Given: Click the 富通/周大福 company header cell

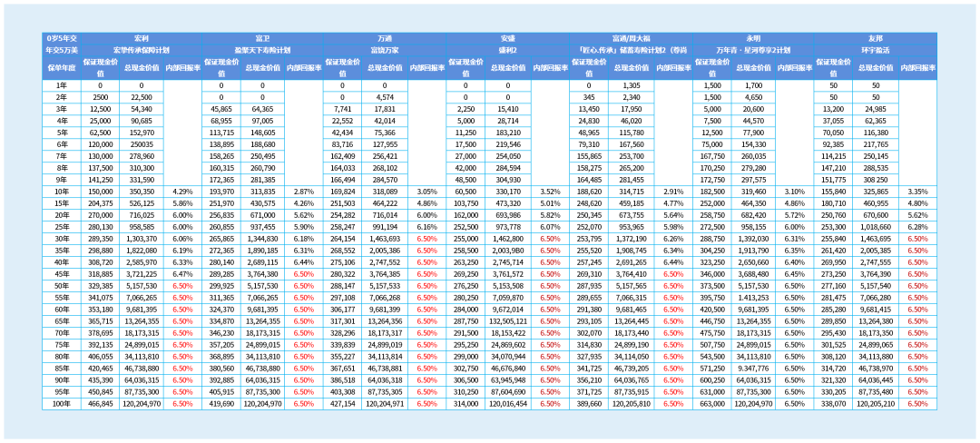Looking at the screenshot, I should click(631, 38).
